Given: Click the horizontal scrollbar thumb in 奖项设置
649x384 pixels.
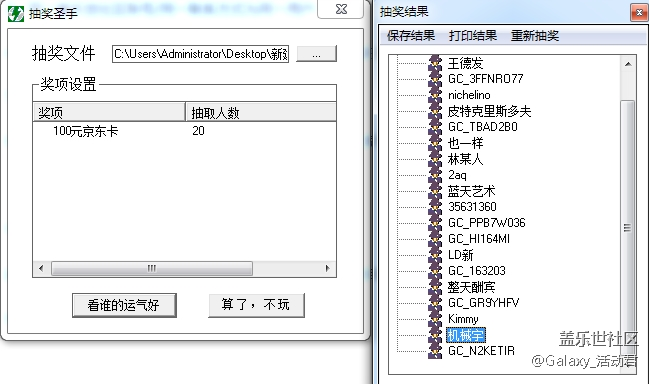Looking at the screenshot, I should [x=151, y=268].
